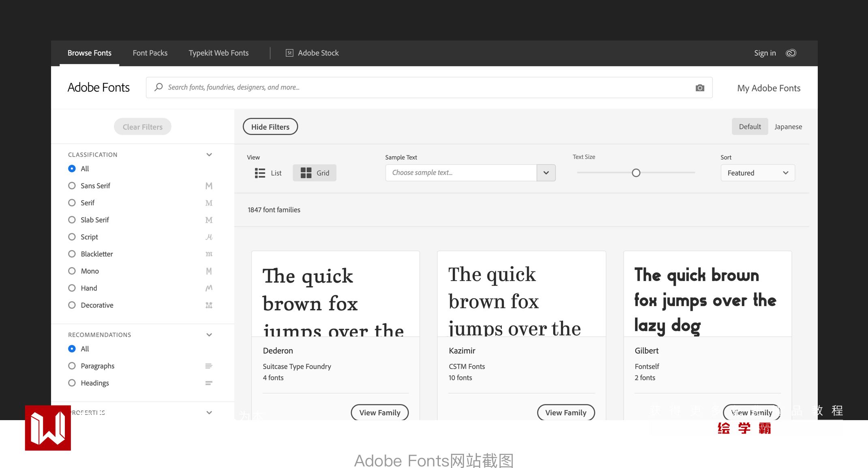View Family for Dederon font
This screenshot has width=868, height=468.
[x=379, y=412]
